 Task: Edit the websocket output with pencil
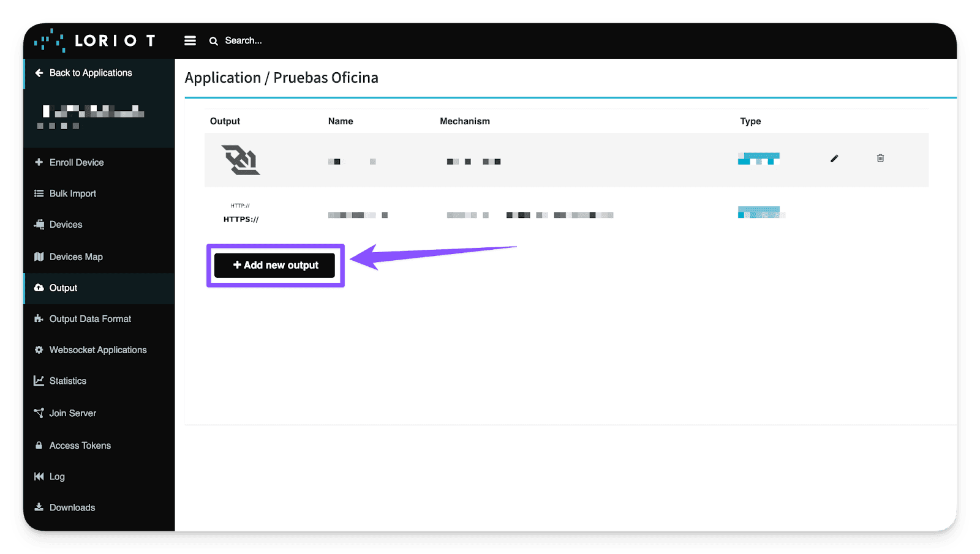click(x=834, y=159)
